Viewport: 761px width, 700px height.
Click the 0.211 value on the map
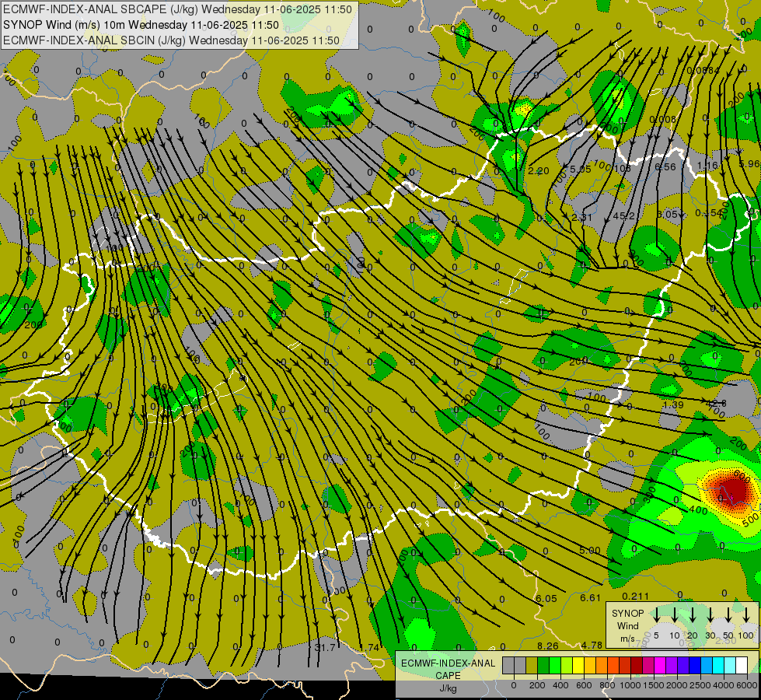635,596
